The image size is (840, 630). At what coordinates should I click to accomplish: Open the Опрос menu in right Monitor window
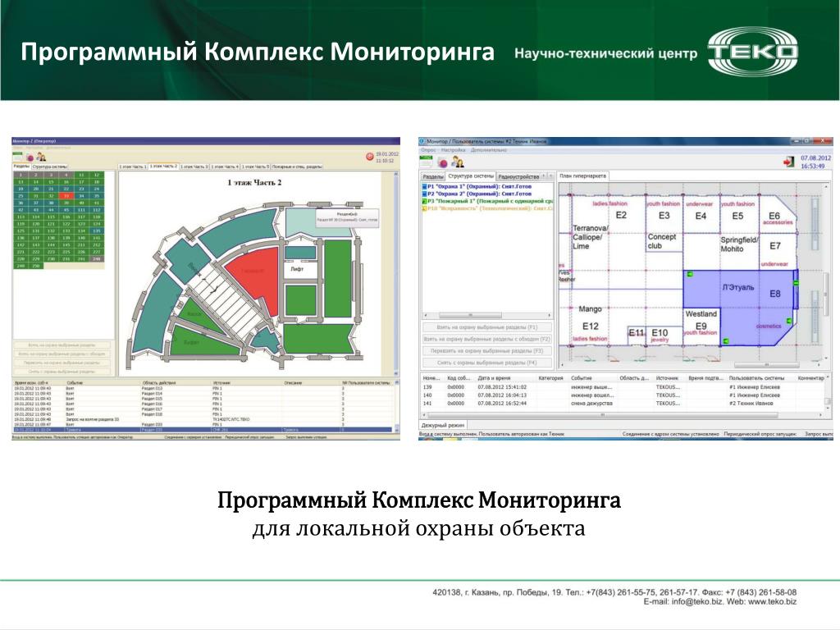428,151
